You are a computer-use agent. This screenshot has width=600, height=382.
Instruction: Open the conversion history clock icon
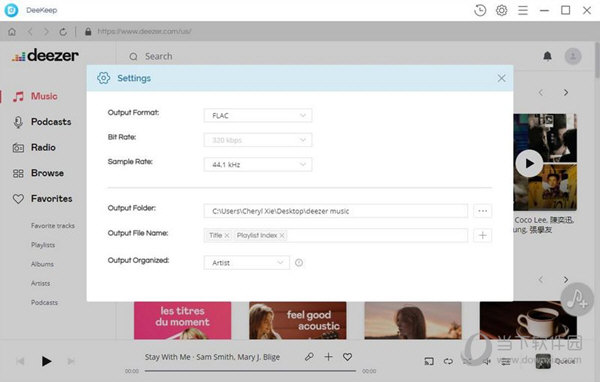(480, 10)
